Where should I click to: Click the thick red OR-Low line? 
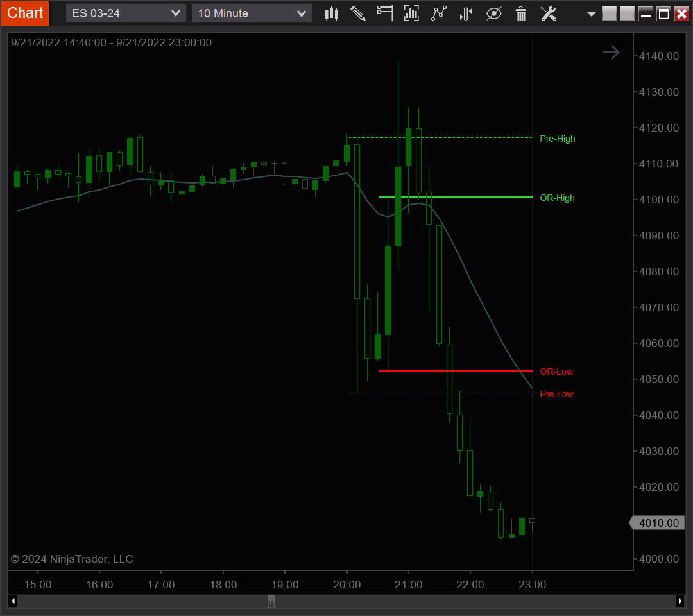456,371
